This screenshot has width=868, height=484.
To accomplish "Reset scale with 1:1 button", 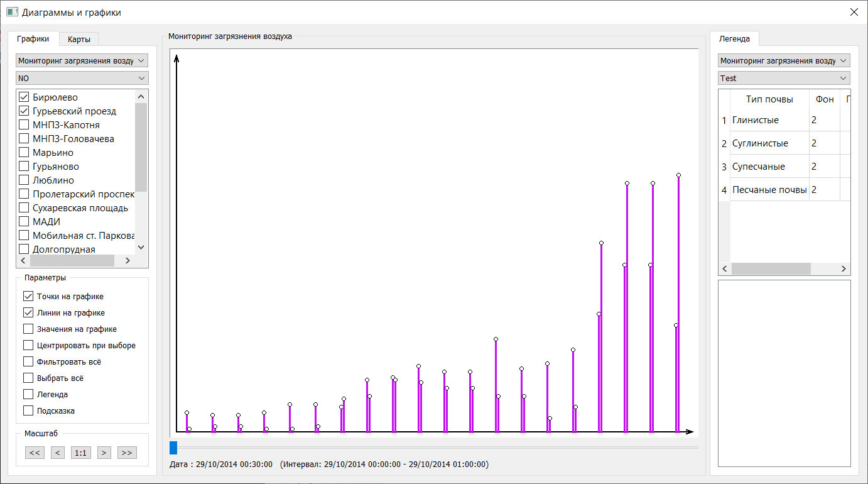I will coord(81,453).
